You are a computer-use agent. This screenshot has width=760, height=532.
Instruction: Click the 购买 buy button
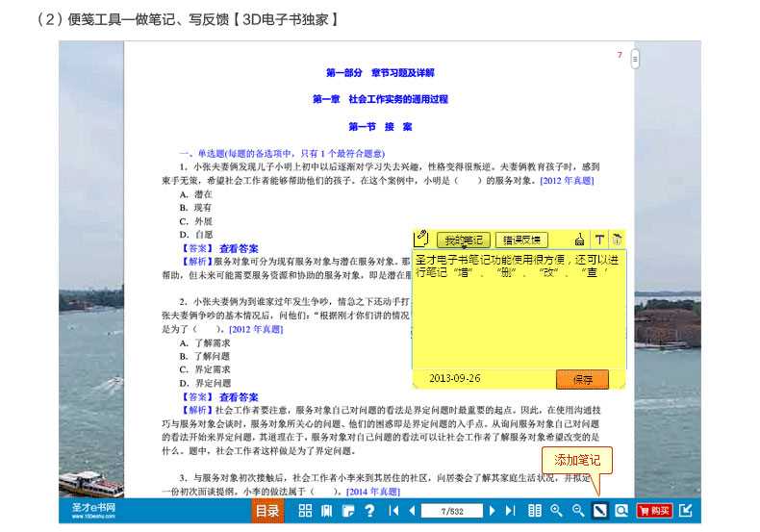(x=655, y=511)
